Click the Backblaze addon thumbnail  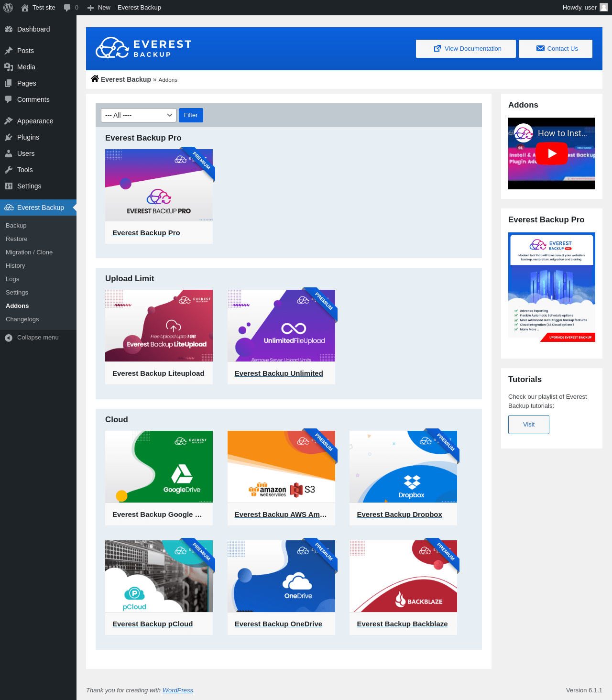tap(403, 576)
